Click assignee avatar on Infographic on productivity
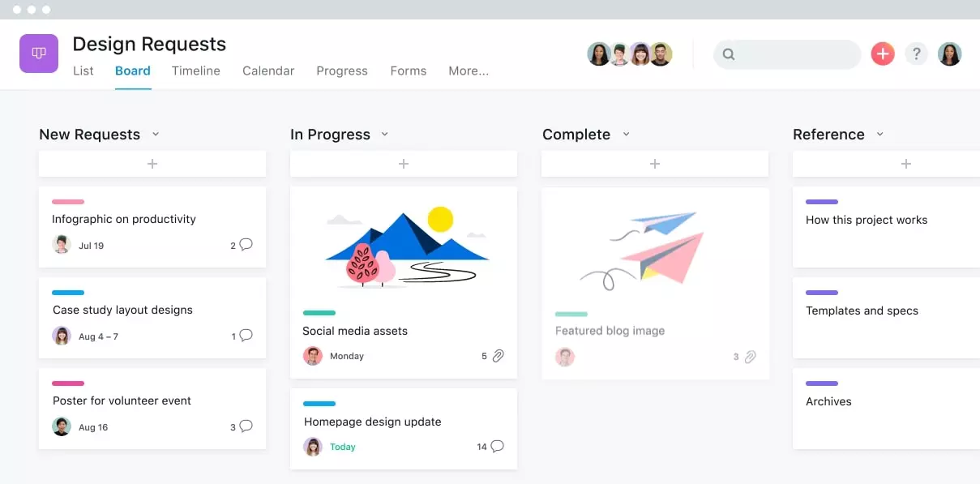 point(62,244)
